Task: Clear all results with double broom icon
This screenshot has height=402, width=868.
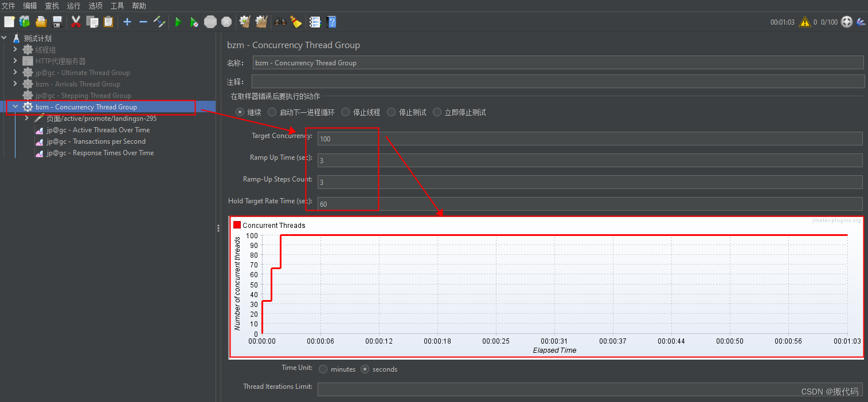Action: click(261, 22)
